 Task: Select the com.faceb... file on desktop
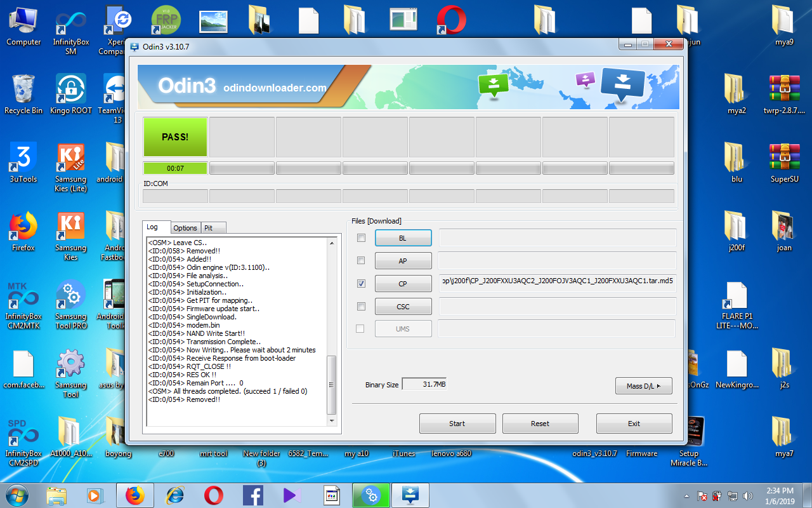pyautogui.click(x=23, y=368)
